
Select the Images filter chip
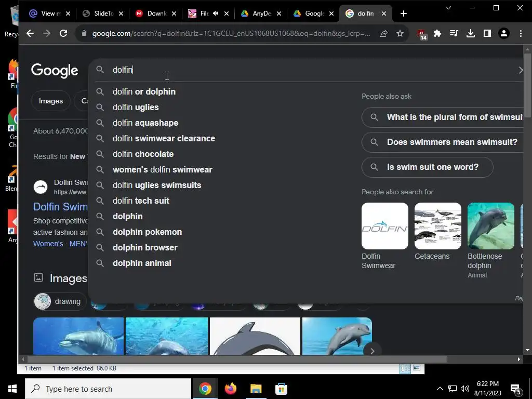click(x=51, y=101)
